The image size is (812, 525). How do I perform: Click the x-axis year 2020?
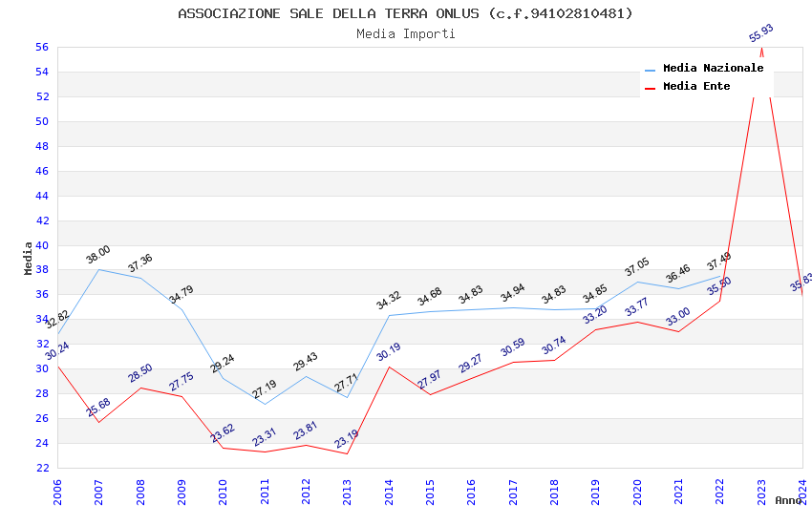coord(637,493)
